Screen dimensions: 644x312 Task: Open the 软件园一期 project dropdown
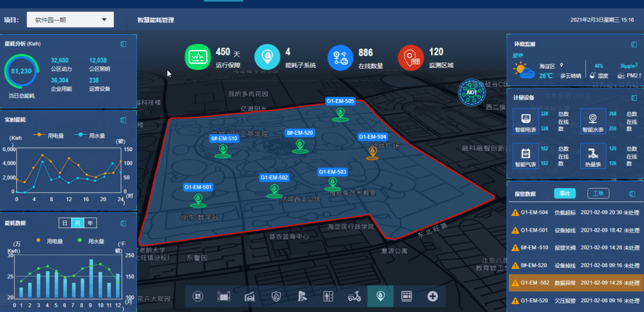(70, 20)
